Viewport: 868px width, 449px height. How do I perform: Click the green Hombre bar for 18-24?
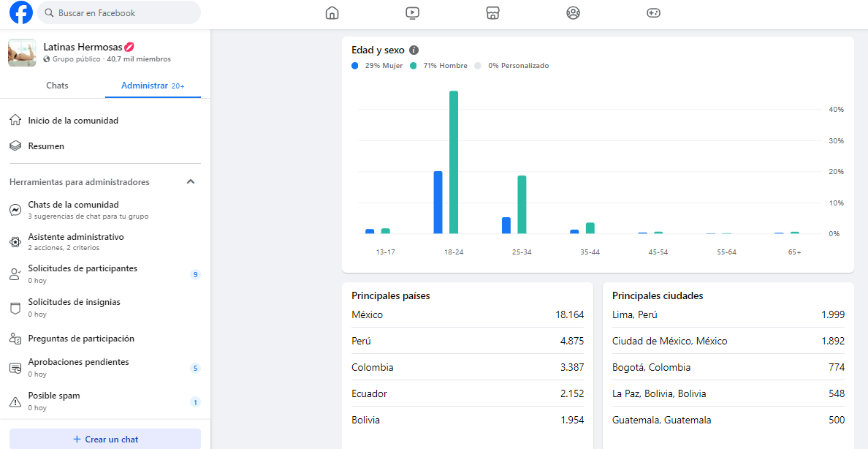coord(454,162)
